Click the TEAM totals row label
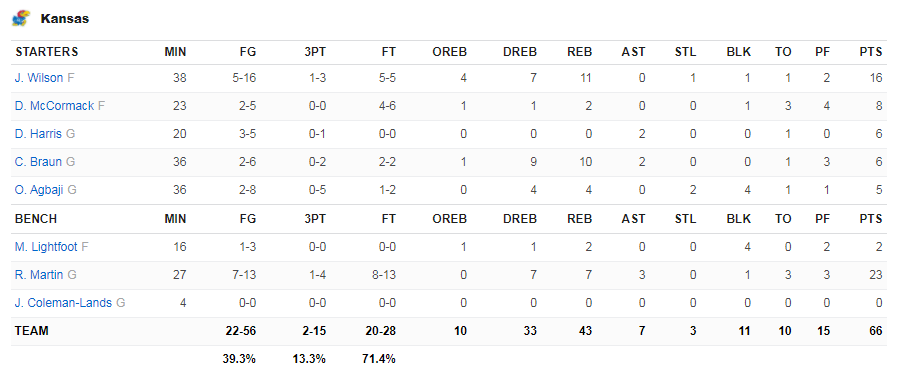Screen dimensions: 898x373 pyautogui.click(x=32, y=331)
